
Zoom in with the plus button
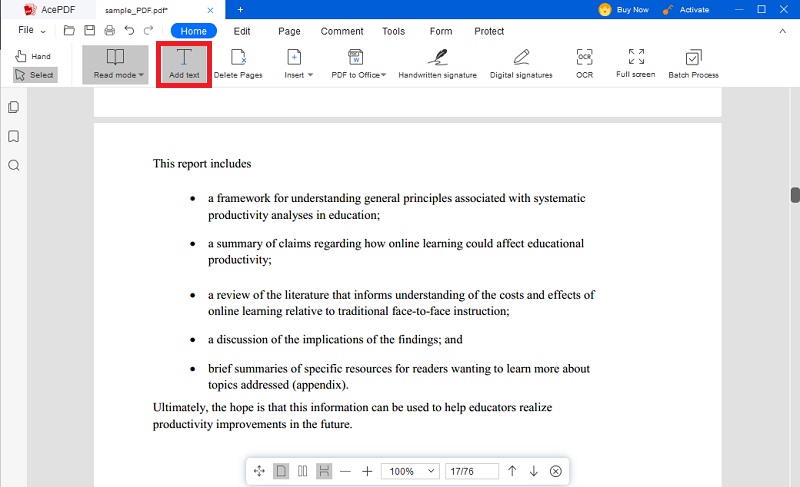pyautogui.click(x=367, y=471)
